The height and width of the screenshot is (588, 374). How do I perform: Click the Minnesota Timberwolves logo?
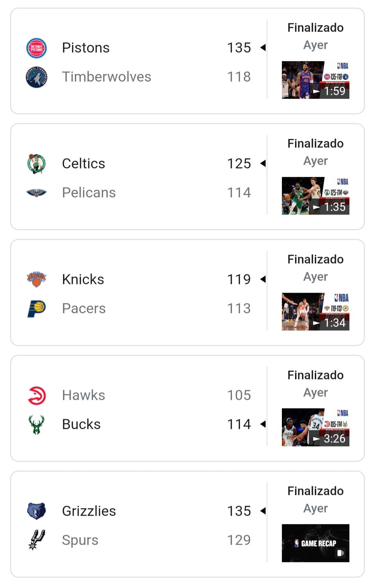(36, 77)
